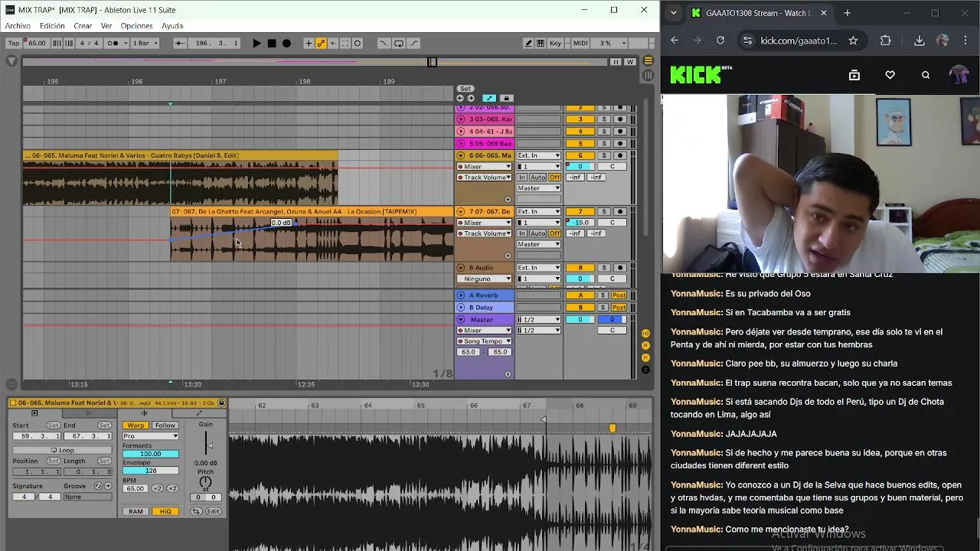Open the Archivo menu
980x551 pixels.
[18, 26]
